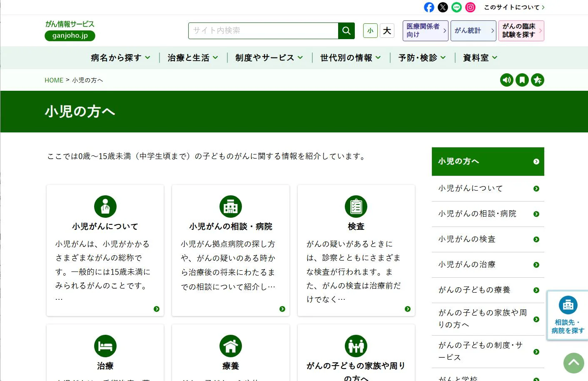The image size is (588, 381).
Task: Set font size to large 大
Action: (x=387, y=31)
